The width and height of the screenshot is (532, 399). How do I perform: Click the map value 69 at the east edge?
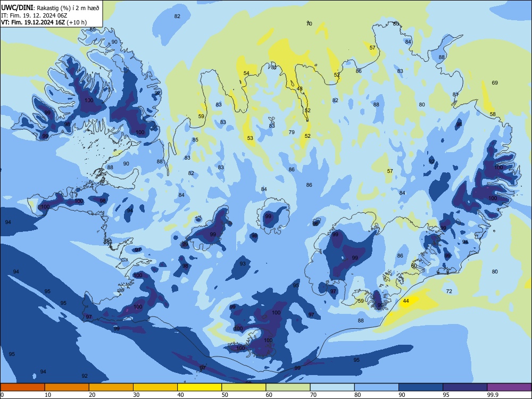point(495,82)
